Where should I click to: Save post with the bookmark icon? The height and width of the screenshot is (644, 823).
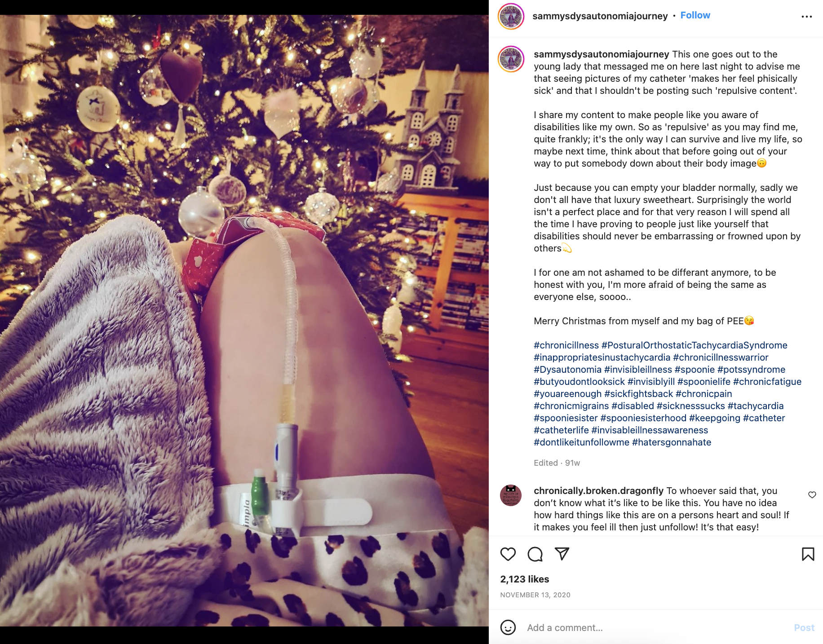[808, 554]
